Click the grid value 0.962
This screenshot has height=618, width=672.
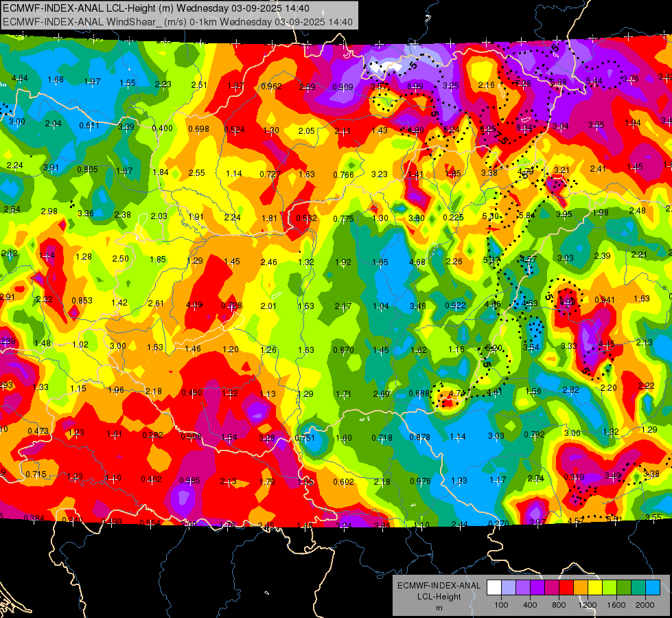click(271, 87)
